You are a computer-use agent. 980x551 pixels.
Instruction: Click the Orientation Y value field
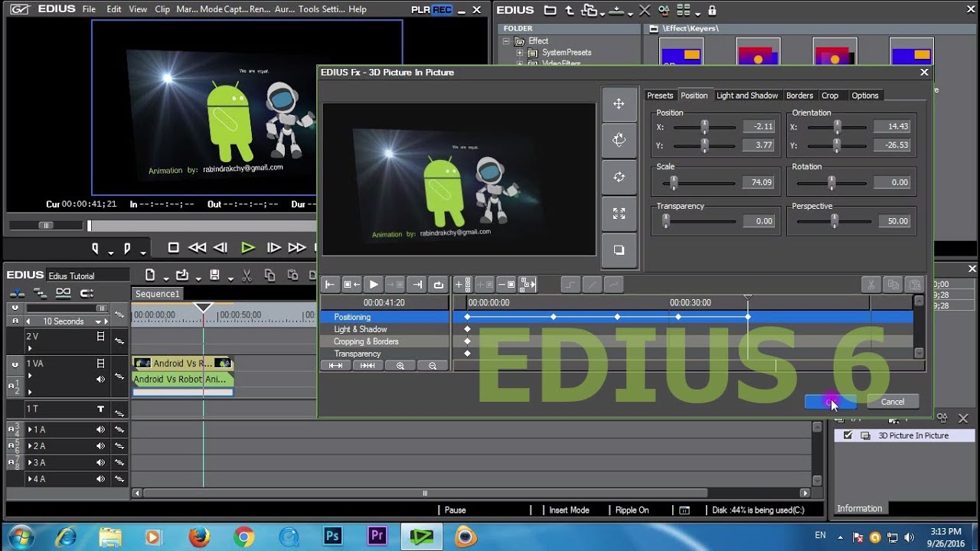pyautogui.click(x=892, y=145)
